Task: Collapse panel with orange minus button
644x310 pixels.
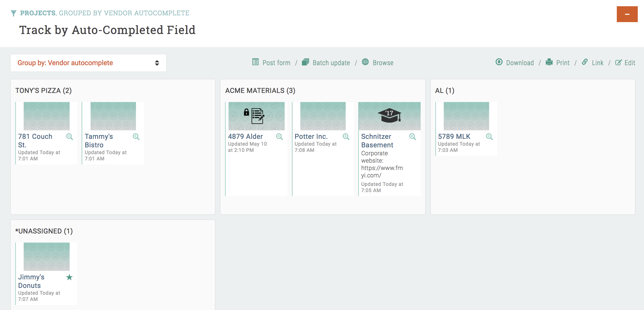Action: tap(627, 14)
